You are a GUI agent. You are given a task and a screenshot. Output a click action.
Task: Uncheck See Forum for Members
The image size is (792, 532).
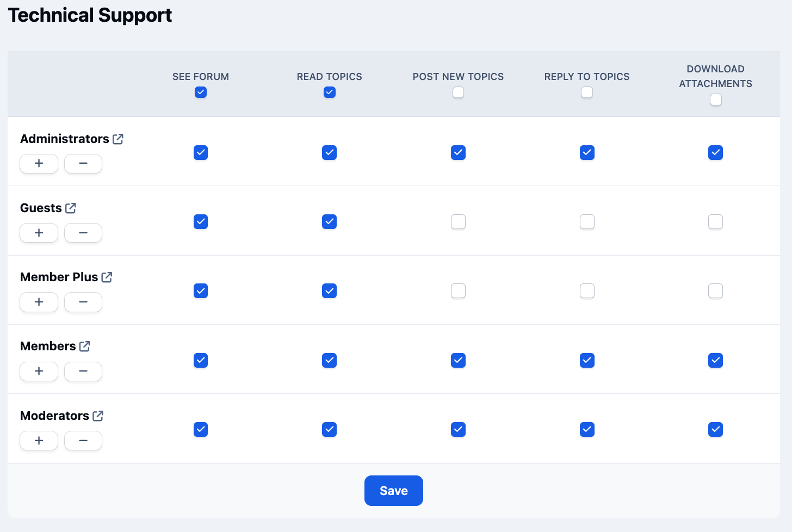pos(201,361)
